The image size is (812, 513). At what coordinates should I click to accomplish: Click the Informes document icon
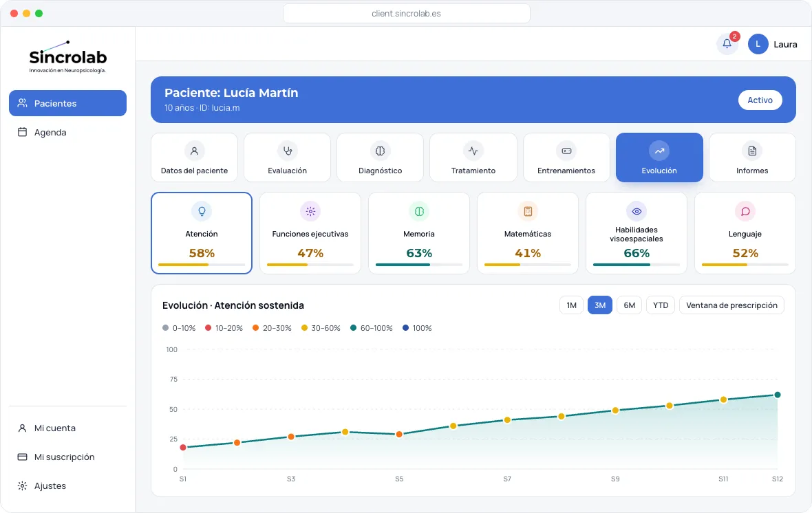[x=752, y=151]
